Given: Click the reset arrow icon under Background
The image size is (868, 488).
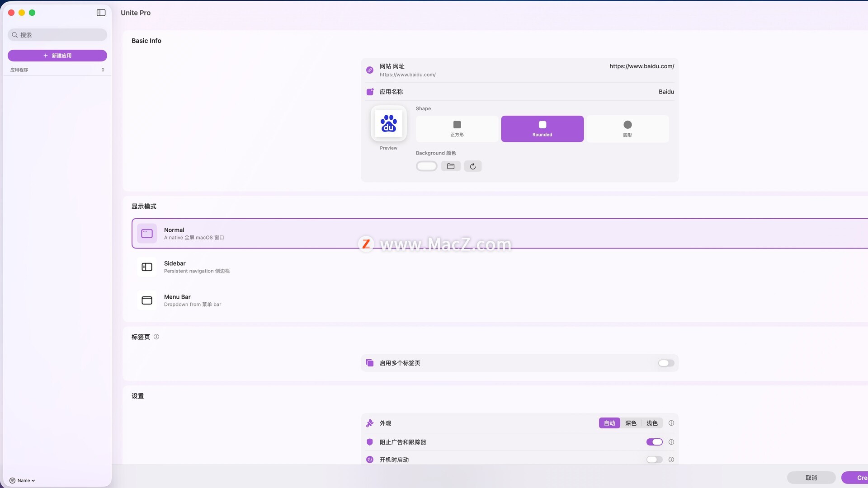Looking at the screenshot, I should pyautogui.click(x=472, y=166).
